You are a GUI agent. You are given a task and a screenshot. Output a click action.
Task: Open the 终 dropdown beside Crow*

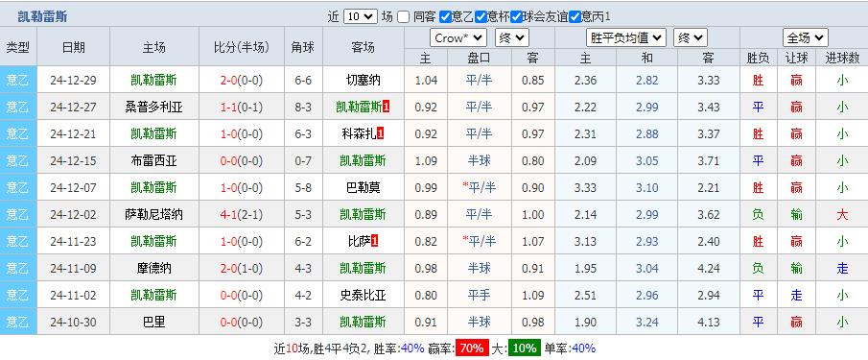pyautogui.click(x=512, y=38)
